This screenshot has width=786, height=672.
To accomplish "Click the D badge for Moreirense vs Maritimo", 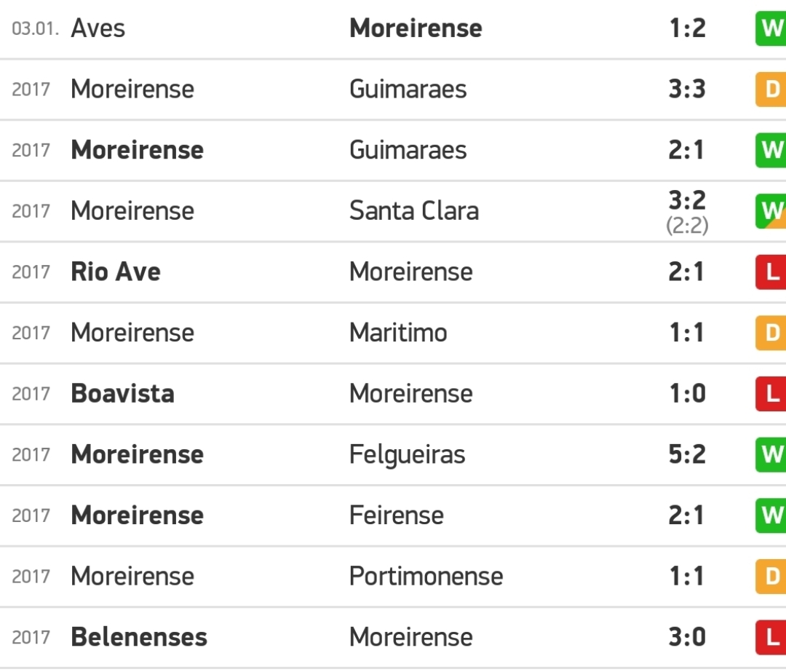I will 771,333.
